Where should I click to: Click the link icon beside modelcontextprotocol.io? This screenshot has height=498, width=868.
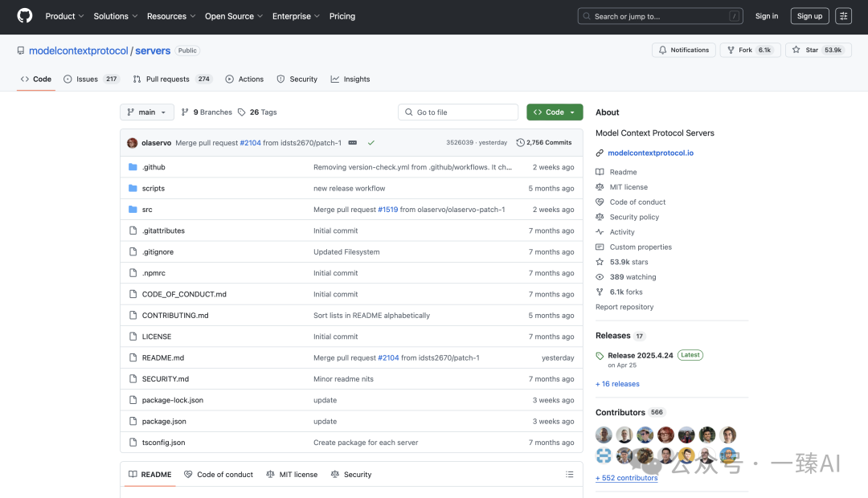tap(600, 153)
